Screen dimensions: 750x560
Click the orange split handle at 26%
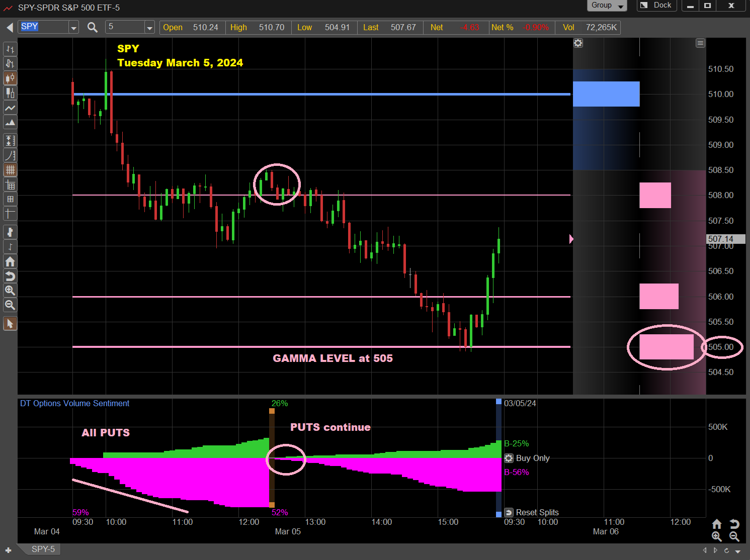coord(272,411)
